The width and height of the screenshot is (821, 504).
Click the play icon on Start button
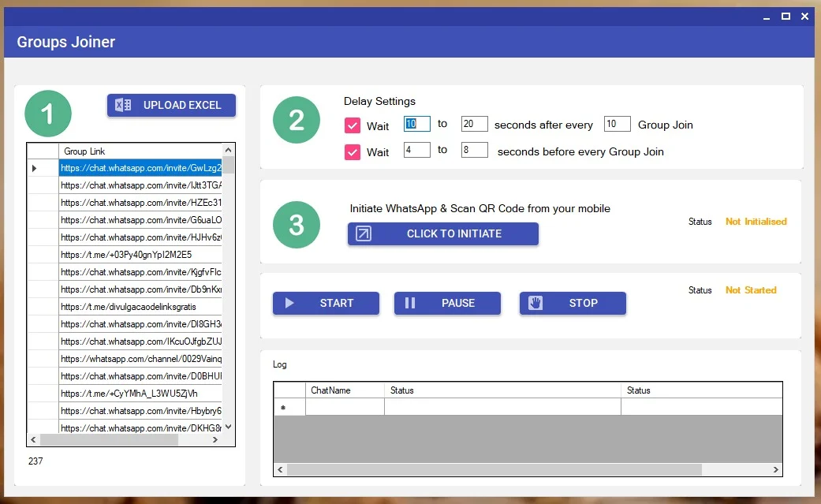tap(289, 303)
